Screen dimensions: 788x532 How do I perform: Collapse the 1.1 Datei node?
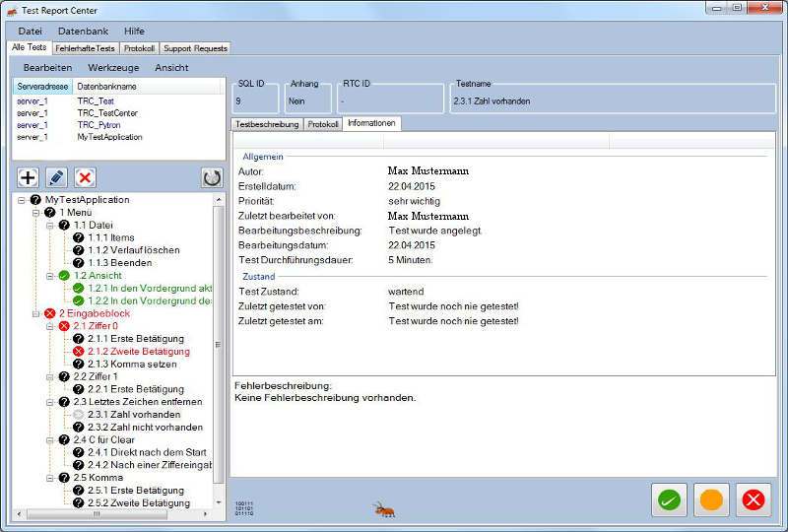[x=50, y=226]
